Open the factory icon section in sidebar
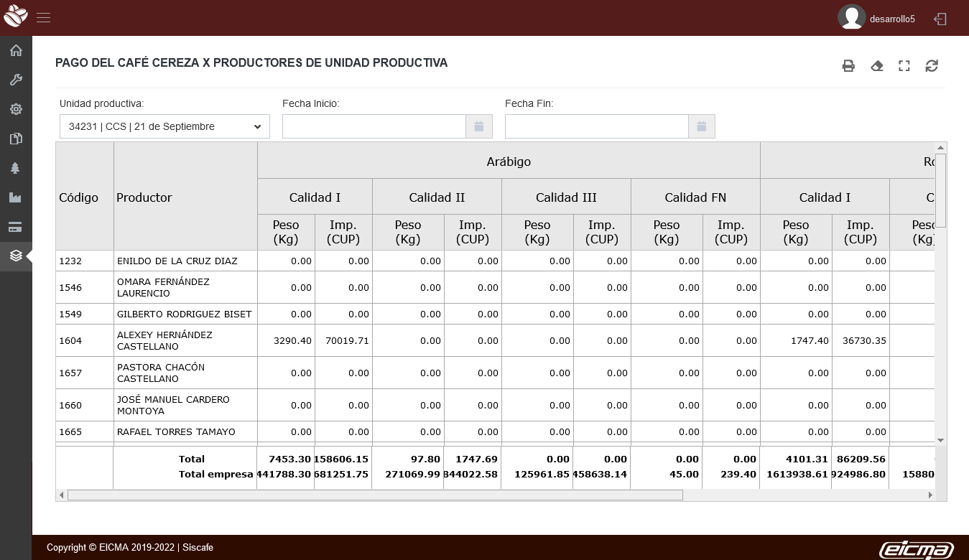 pyautogui.click(x=16, y=197)
